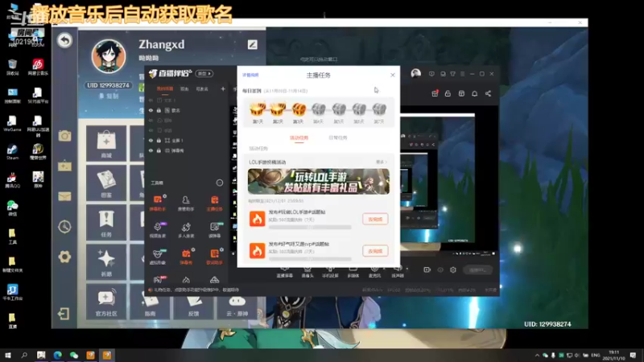
Task: Open the Steam desktop shortcut
Action: coord(12,152)
